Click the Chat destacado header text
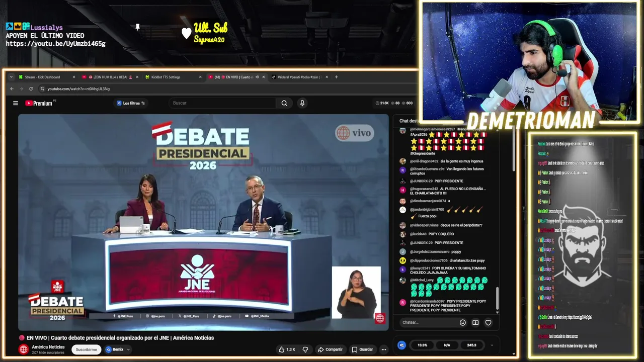This screenshot has width=644, height=362. pos(409,121)
